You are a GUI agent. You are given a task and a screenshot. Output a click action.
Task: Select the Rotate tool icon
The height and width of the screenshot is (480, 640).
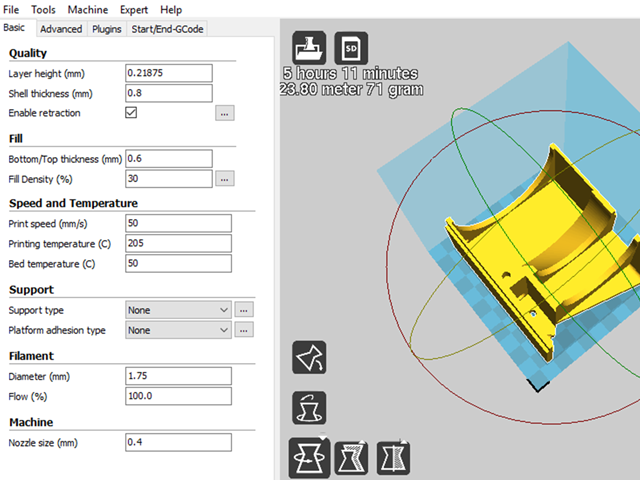click(309, 458)
